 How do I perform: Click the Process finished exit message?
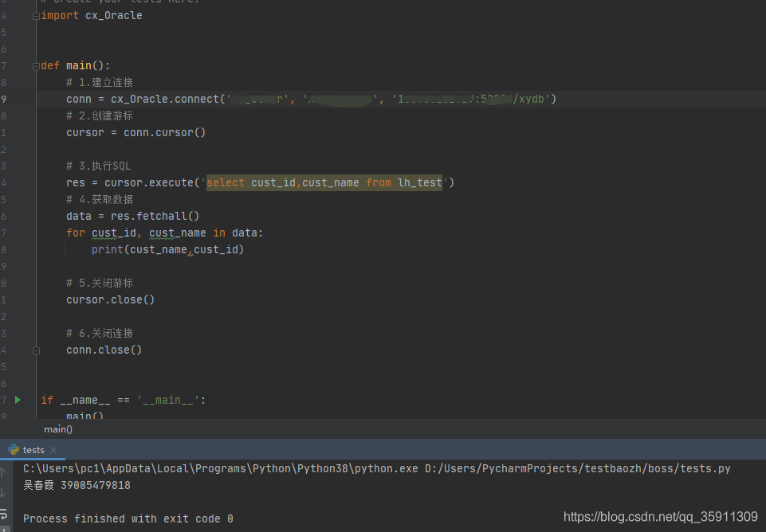pyautogui.click(x=128, y=518)
